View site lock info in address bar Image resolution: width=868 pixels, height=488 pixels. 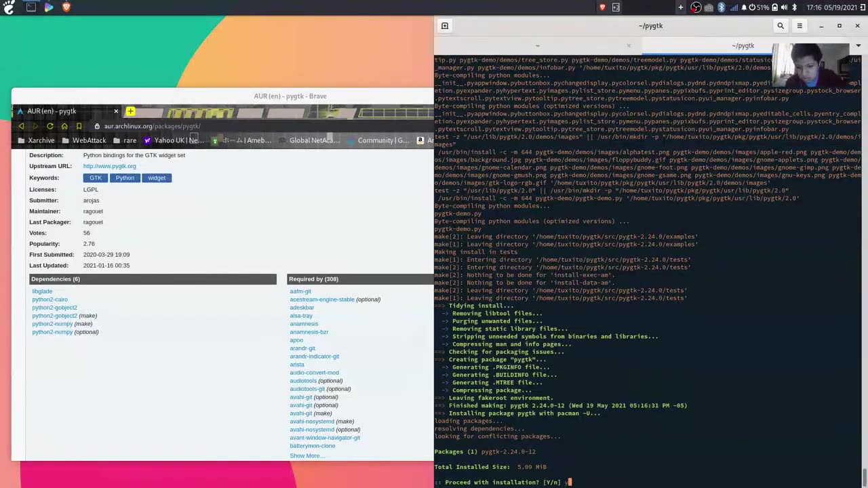point(97,126)
